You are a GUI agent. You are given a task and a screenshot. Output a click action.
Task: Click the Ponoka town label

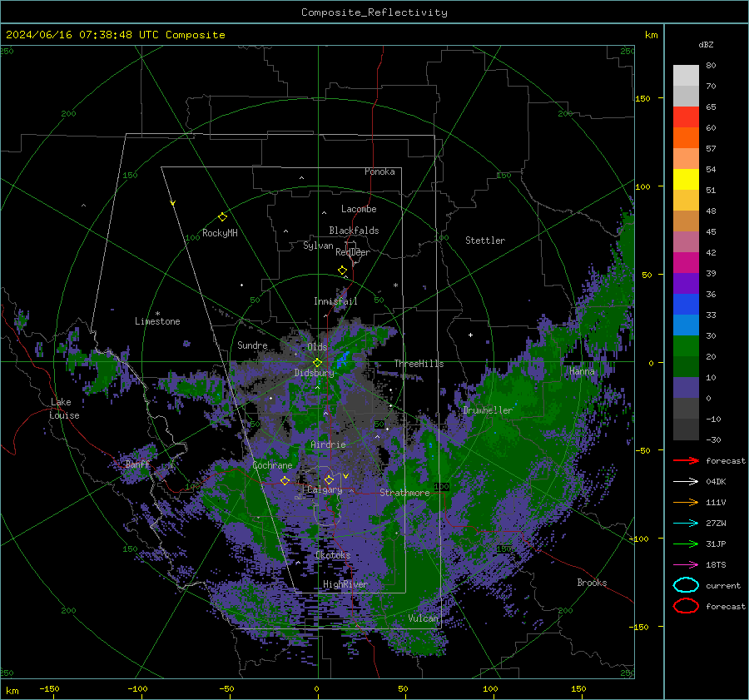tap(379, 171)
